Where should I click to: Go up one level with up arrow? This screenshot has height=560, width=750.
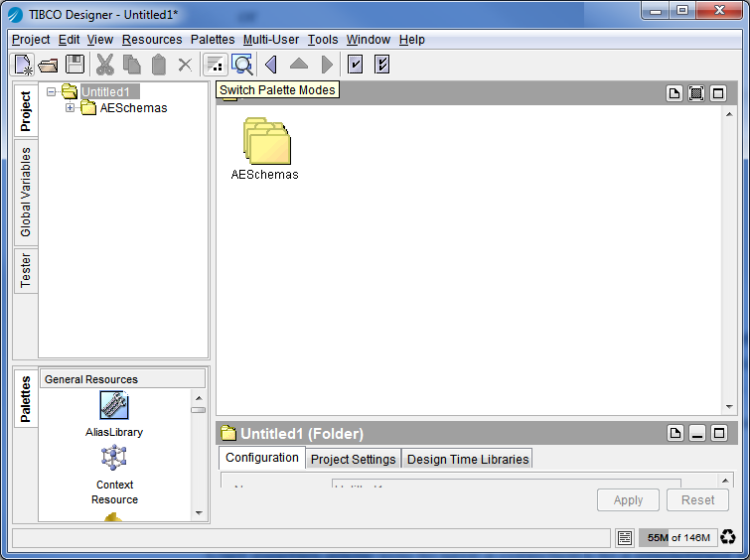click(299, 65)
